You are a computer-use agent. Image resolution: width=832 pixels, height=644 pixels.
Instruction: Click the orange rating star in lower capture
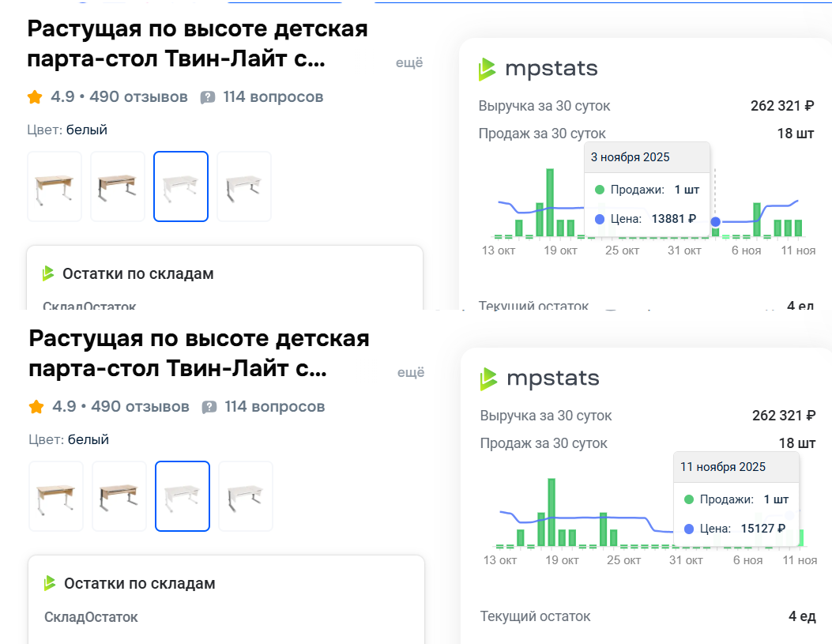[x=36, y=407]
